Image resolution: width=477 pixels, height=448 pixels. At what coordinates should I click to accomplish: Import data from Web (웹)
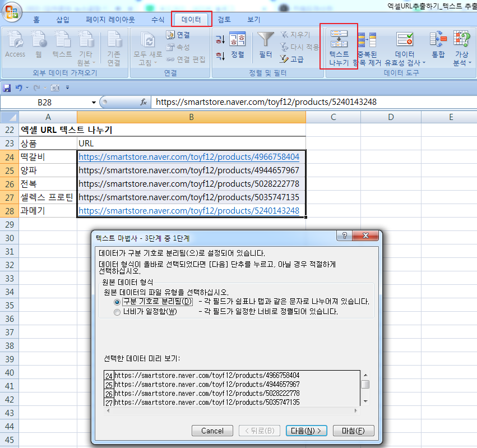click(39, 44)
